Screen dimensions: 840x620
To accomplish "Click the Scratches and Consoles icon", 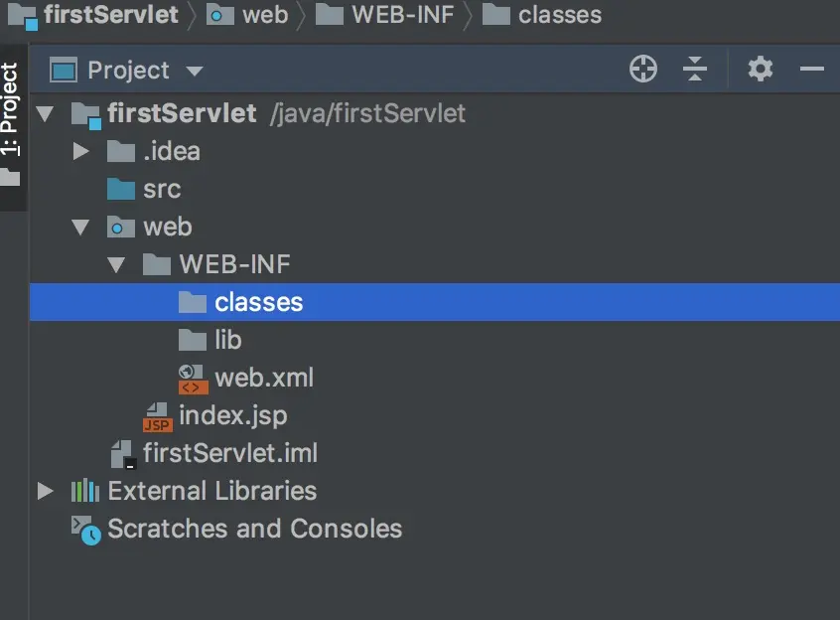I will coord(85,529).
